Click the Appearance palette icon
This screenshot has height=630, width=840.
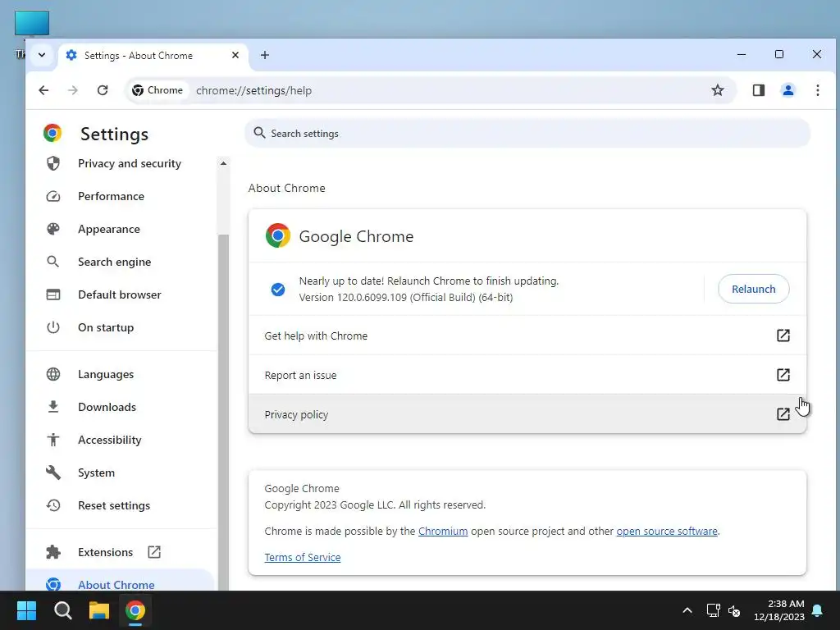pyautogui.click(x=53, y=229)
